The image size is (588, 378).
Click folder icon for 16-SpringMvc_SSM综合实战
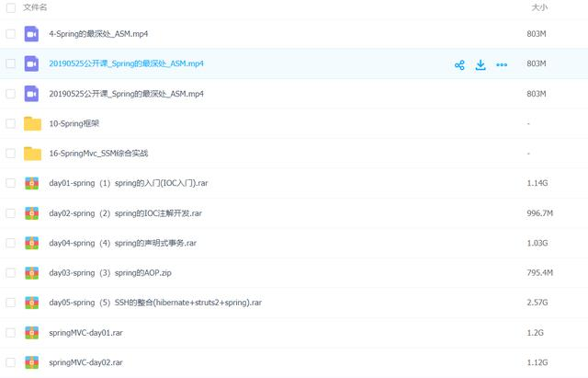click(x=33, y=154)
